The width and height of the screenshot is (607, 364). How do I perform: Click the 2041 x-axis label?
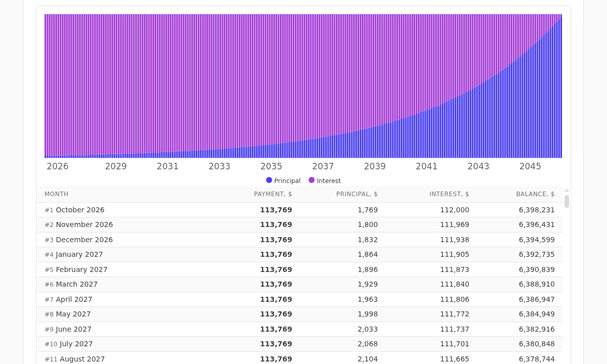426,166
